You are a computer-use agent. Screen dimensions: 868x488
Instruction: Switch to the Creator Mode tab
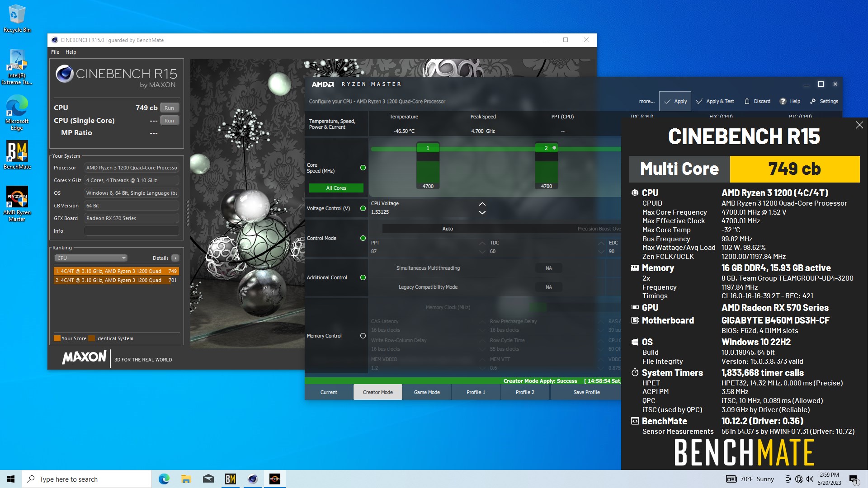(377, 392)
